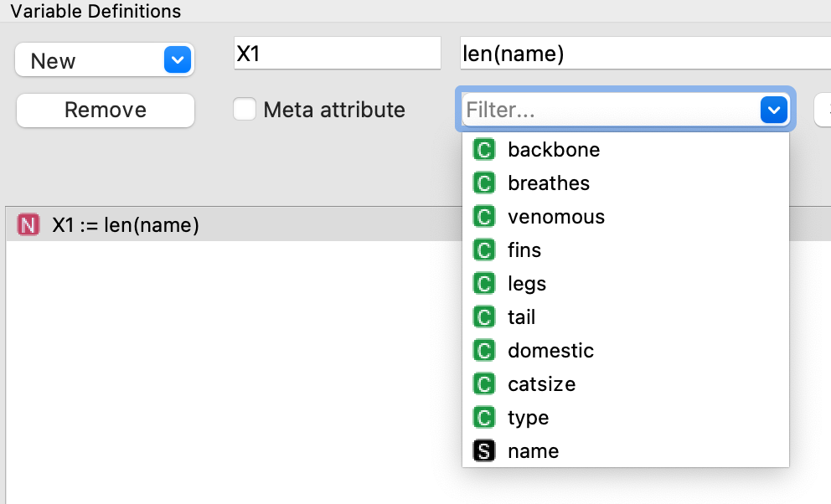Open the New variable type dropdown

click(x=177, y=59)
